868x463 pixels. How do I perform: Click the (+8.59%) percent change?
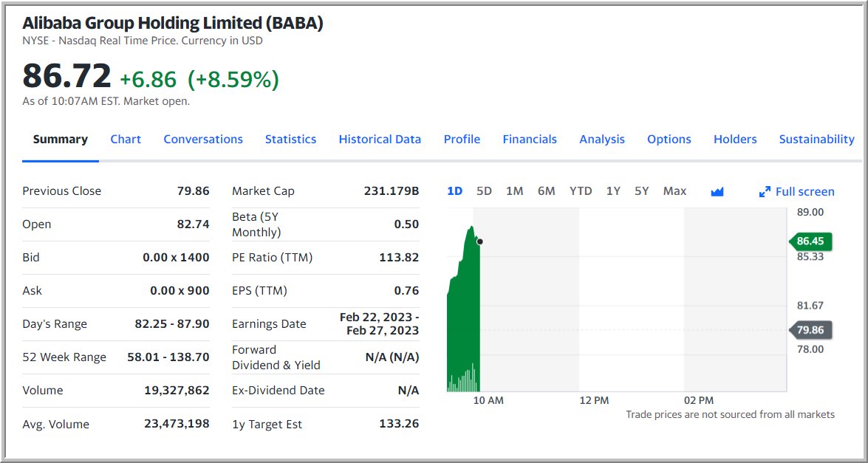coord(233,80)
